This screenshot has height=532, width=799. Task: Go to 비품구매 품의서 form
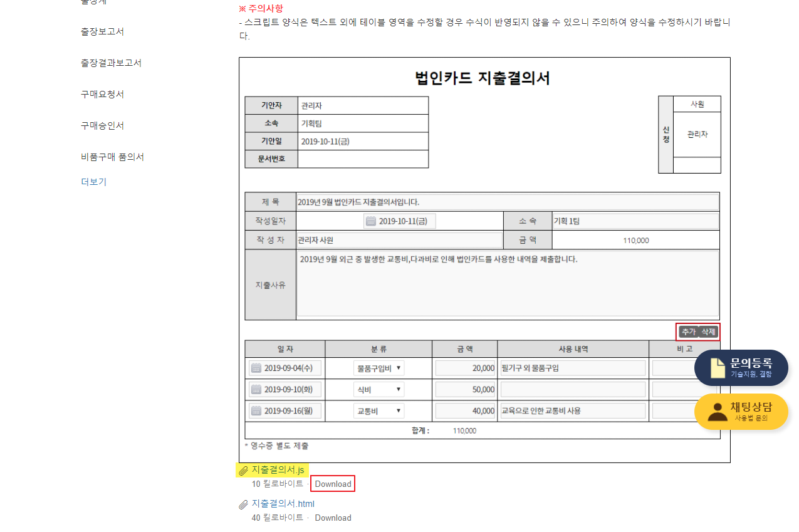[x=112, y=157]
